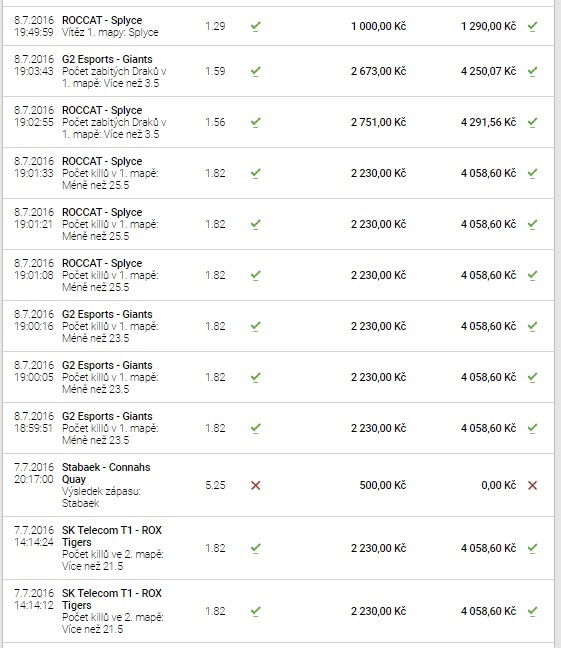
Task: Click green checkmark beside odds 1.59
Action: click(255, 71)
